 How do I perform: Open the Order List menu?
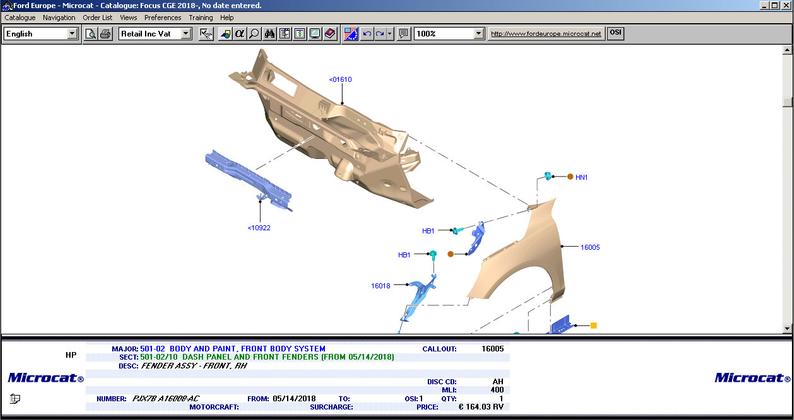coord(97,18)
